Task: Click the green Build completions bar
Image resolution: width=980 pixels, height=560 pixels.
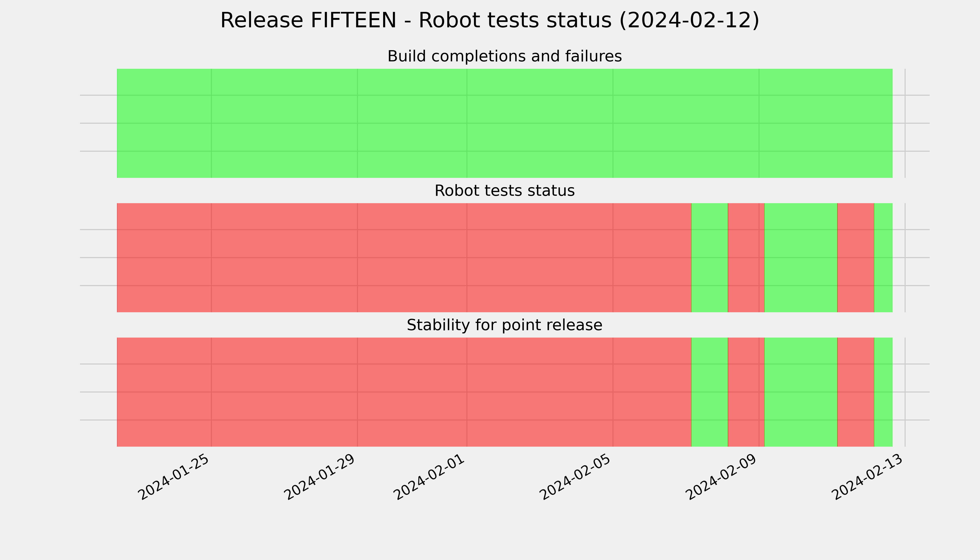Action: tap(505, 123)
